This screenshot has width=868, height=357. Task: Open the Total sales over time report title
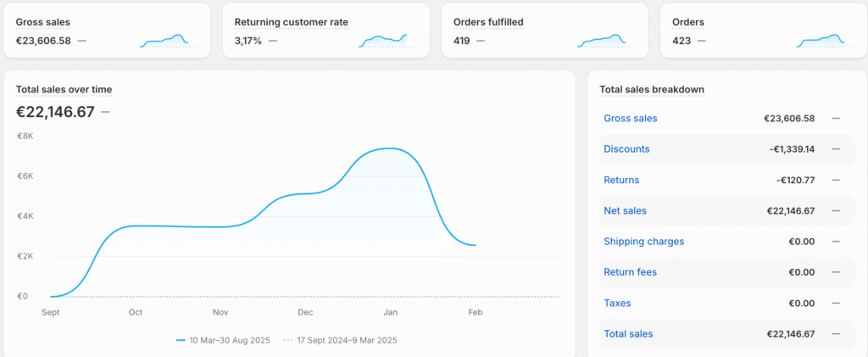pos(64,89)
